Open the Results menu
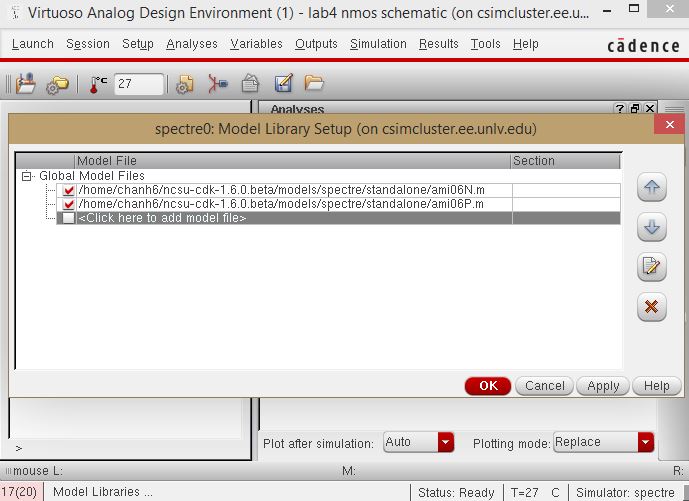Screen dimensions: 689x501 [x=439, y=44]
